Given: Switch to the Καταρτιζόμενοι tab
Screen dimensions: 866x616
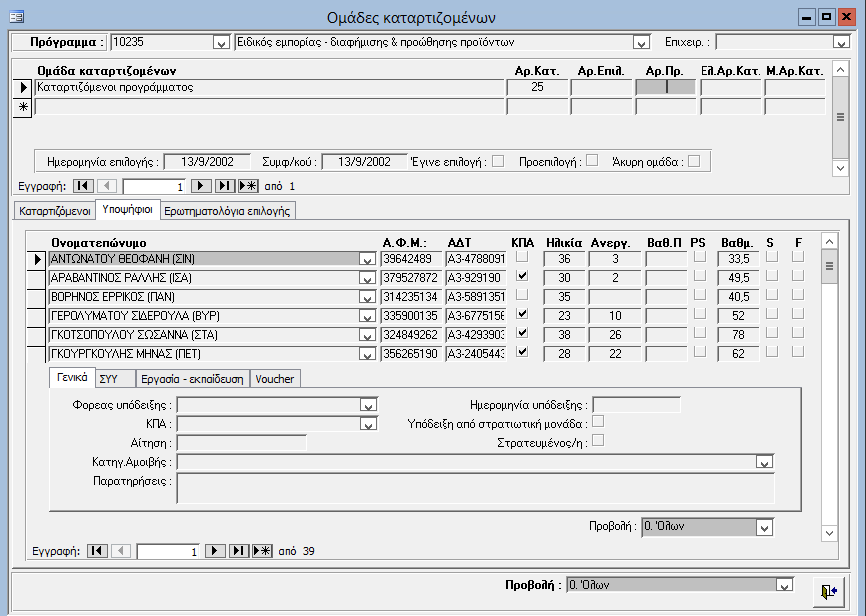Looking at the screenshot, I should click(55, 211).
